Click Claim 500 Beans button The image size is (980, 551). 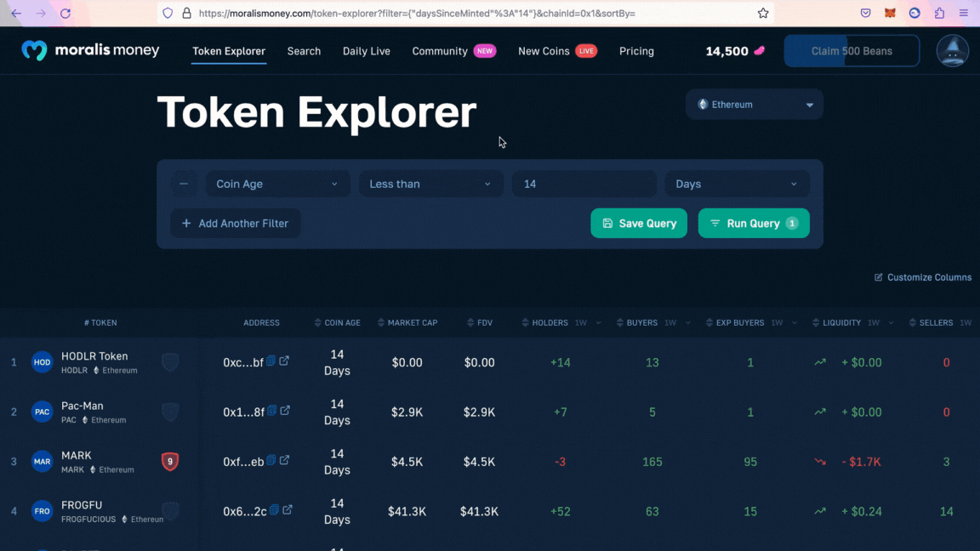pos(852,51)
